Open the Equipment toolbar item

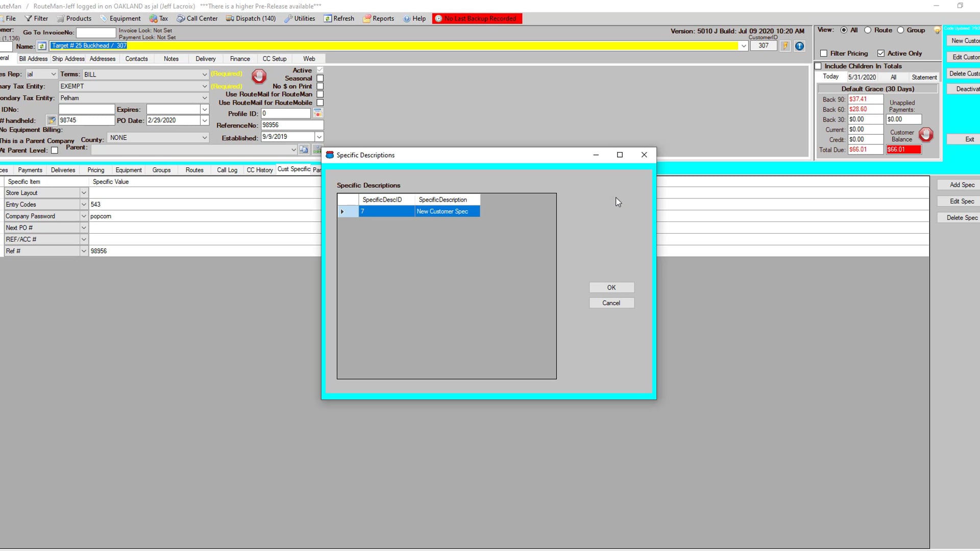tap(120, 18)
